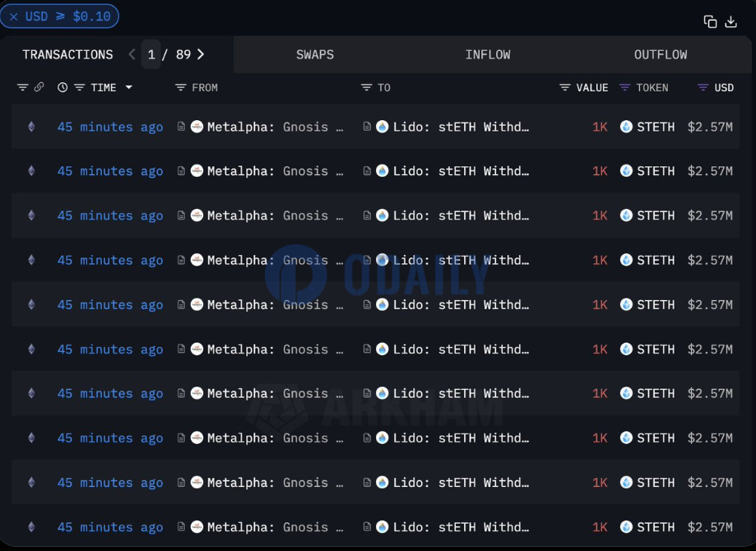The image size is (756, 551).
Task: Click the Ethereum chain icon in the first row
Action: (31, 127)
